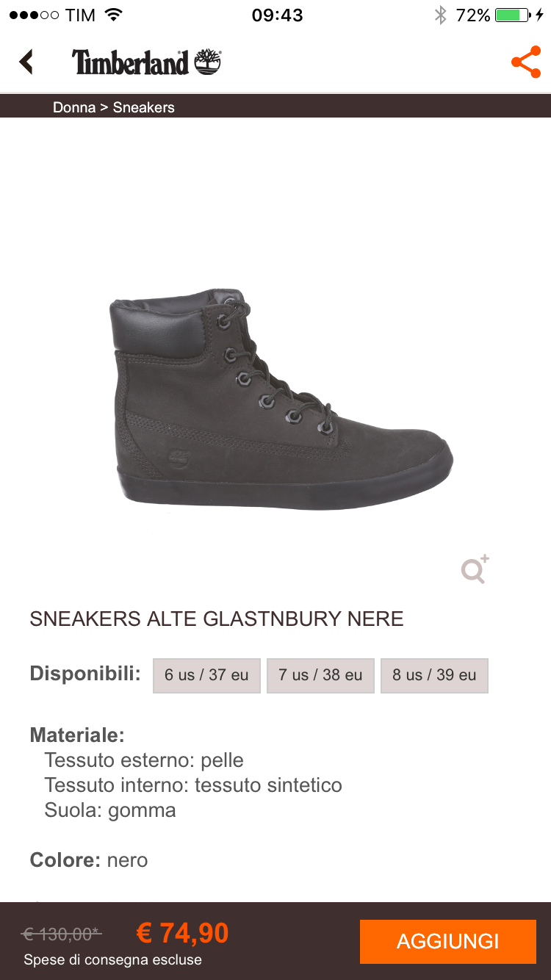The height and width of the screenshot is (980, 551).
Task: Tap the Timberland tree logo
Action: [208, 62]
